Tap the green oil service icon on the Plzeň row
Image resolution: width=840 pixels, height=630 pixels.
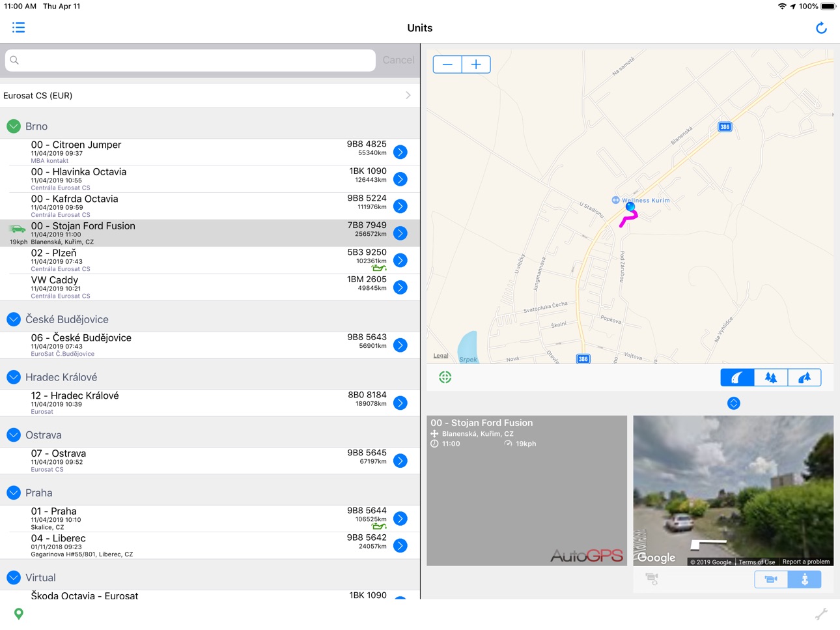pos(379,268)
